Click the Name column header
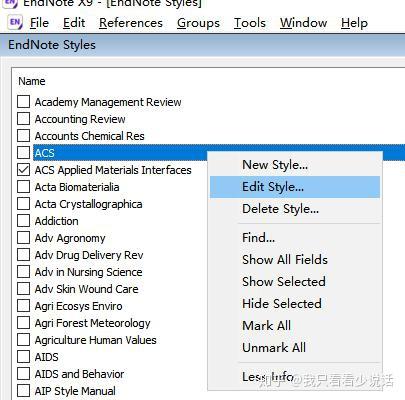 (x=32, y=81)
